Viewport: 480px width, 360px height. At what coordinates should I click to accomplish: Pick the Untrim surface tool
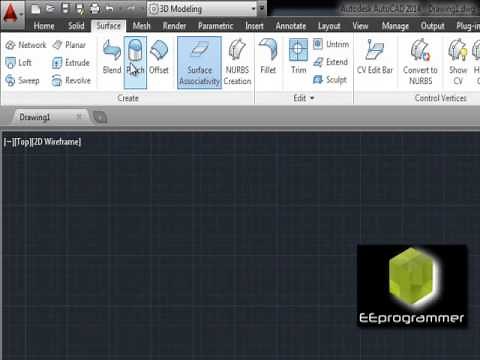(331, 44)
